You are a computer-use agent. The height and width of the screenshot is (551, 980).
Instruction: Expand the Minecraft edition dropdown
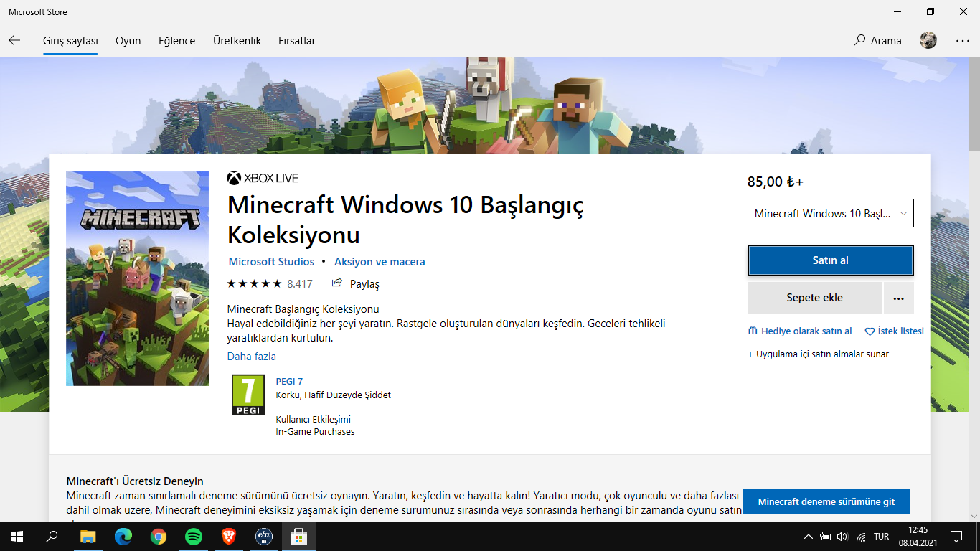point(831,213)
